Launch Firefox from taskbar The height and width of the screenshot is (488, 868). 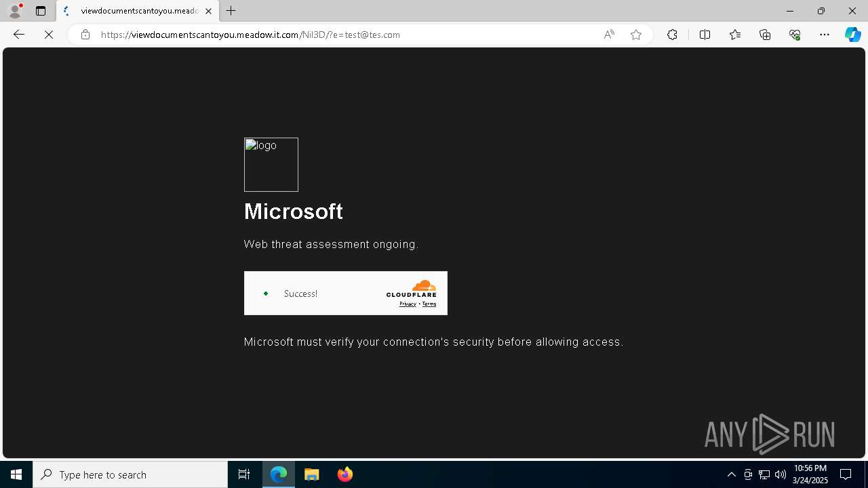click(345, 474)
